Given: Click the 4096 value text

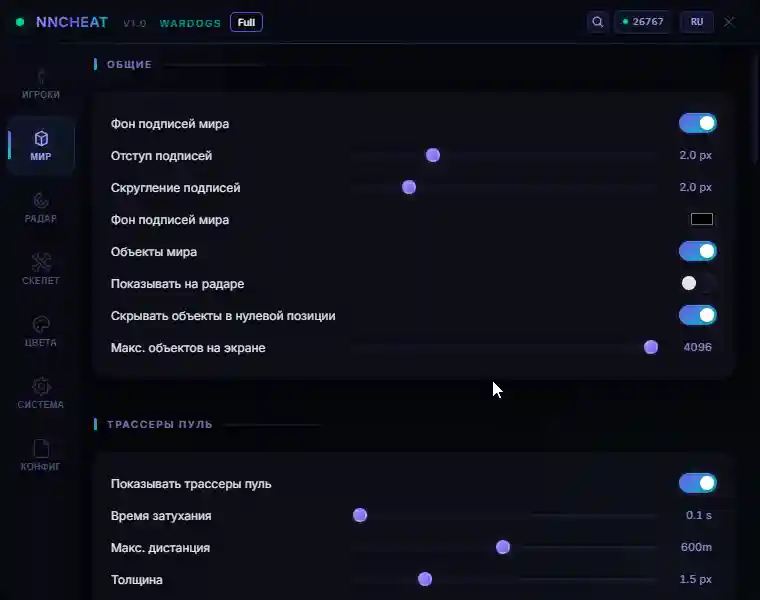Looking at the screenshot, I should (x=697, y=347).
